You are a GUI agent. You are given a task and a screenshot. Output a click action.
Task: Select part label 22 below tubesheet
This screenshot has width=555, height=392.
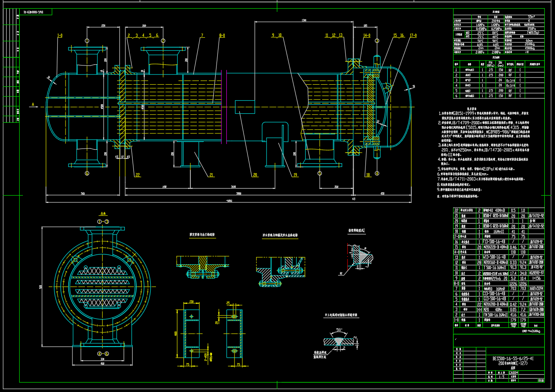(138, 175)
